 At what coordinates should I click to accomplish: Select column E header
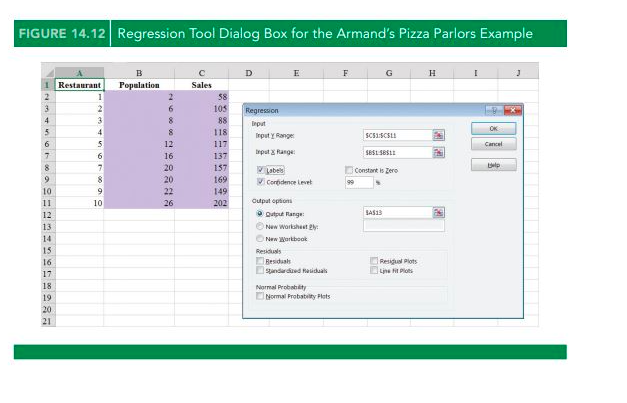coord(296,73)
